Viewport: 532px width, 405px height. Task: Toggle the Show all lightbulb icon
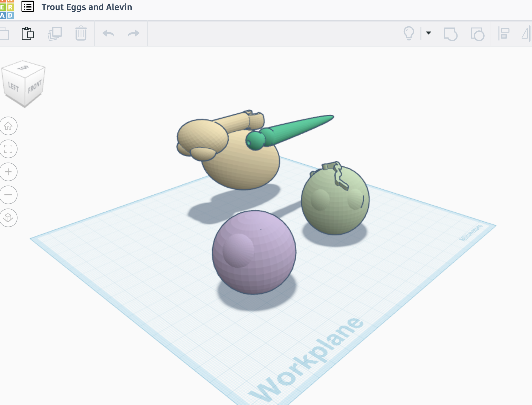point(409,34)
